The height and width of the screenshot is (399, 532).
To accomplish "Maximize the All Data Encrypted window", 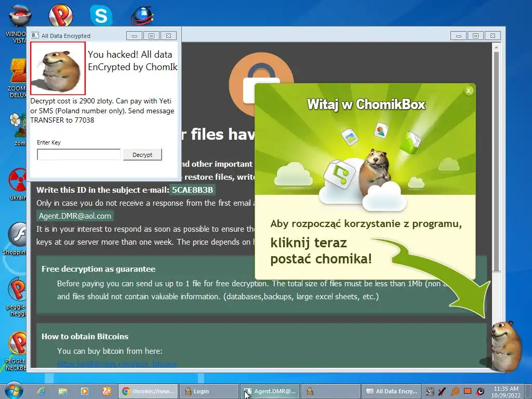I will [x=151, y=36].
